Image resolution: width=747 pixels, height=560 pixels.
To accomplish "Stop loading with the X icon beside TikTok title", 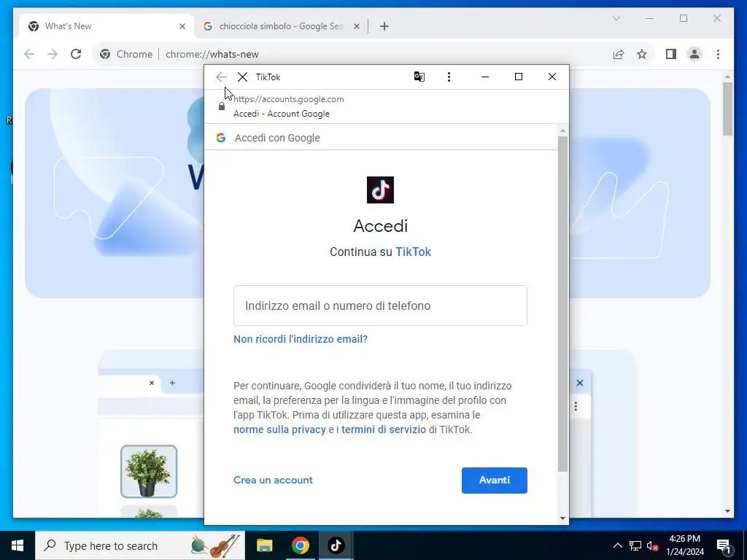I will [x=242, y=77].
